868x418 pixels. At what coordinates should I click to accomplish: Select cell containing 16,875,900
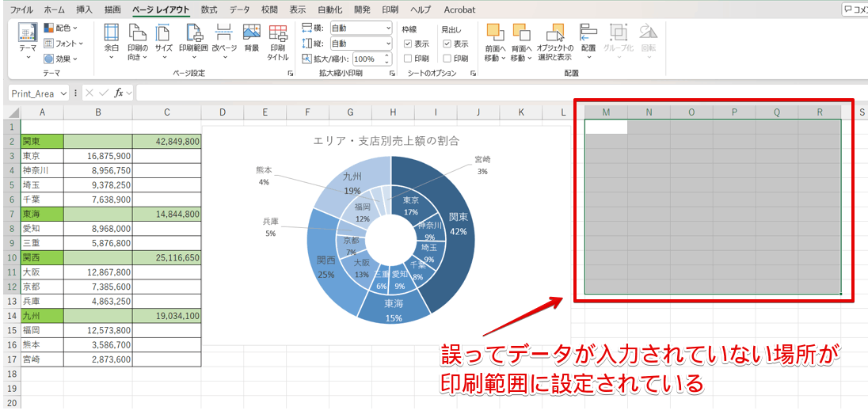[x=98, y=156]
